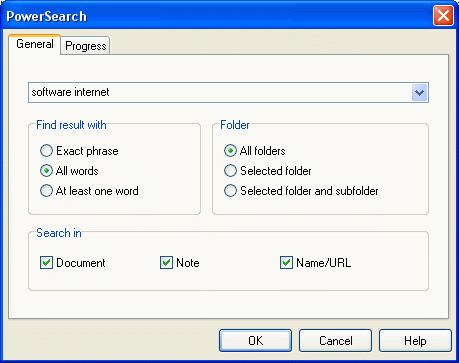Switch to the Progress tab

(x=86, y=46)
